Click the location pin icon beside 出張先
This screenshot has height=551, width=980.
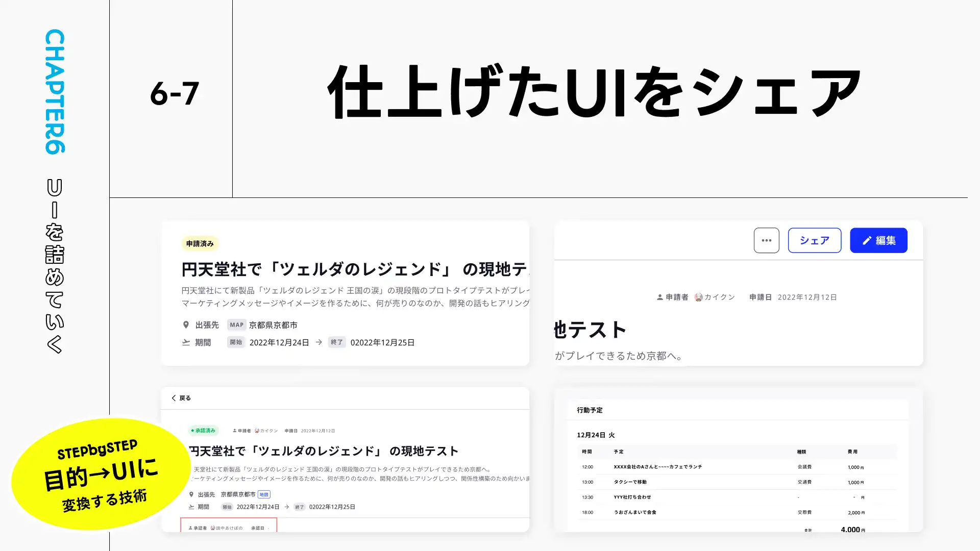[185, 324]
